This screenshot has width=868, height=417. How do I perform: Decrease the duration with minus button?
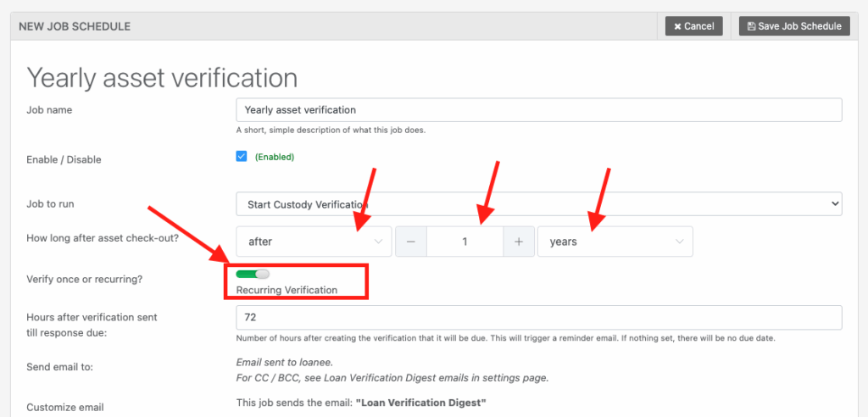(x=411, y=242)
